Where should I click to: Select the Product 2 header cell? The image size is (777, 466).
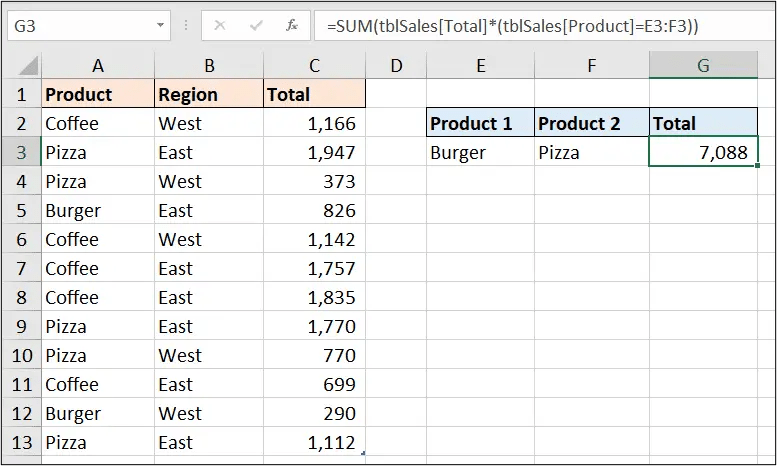pyautogui.click(x=591, y=124)
